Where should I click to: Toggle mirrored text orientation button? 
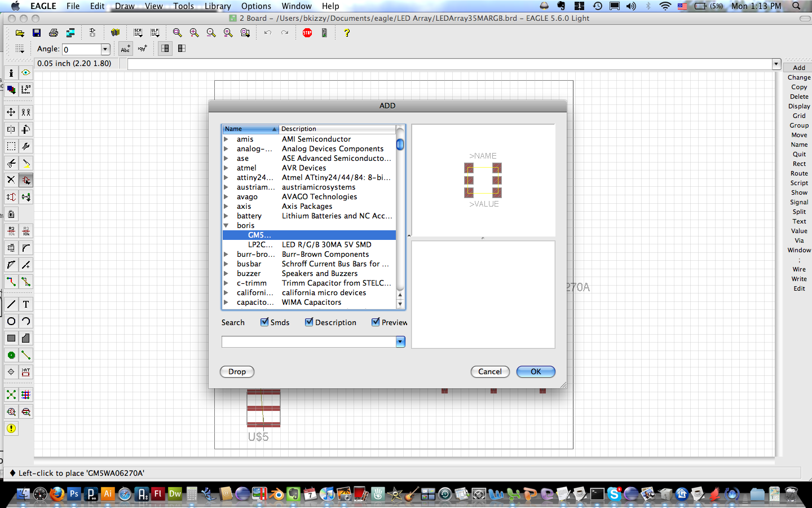(x=142, y=49)
